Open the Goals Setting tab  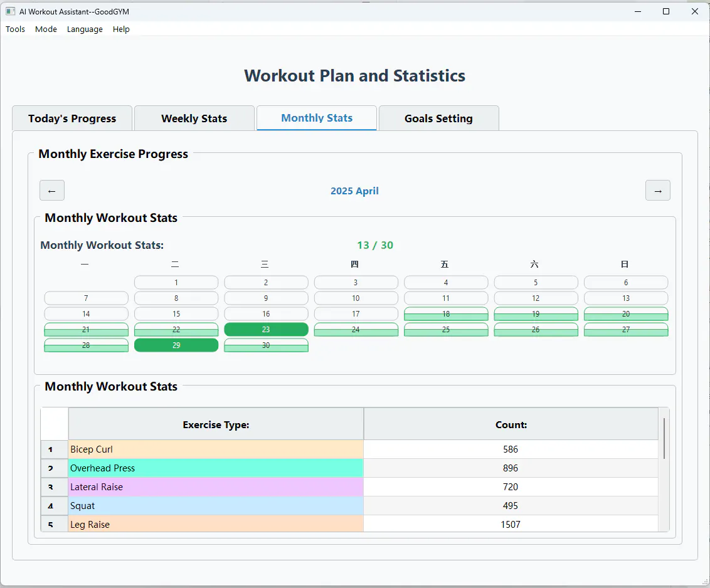click(x=438, y=118)
